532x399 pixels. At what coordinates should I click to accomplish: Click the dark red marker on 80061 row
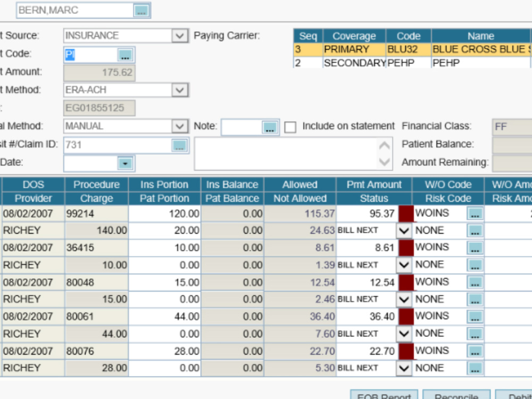pyautogui.click(x=406, y=317)
